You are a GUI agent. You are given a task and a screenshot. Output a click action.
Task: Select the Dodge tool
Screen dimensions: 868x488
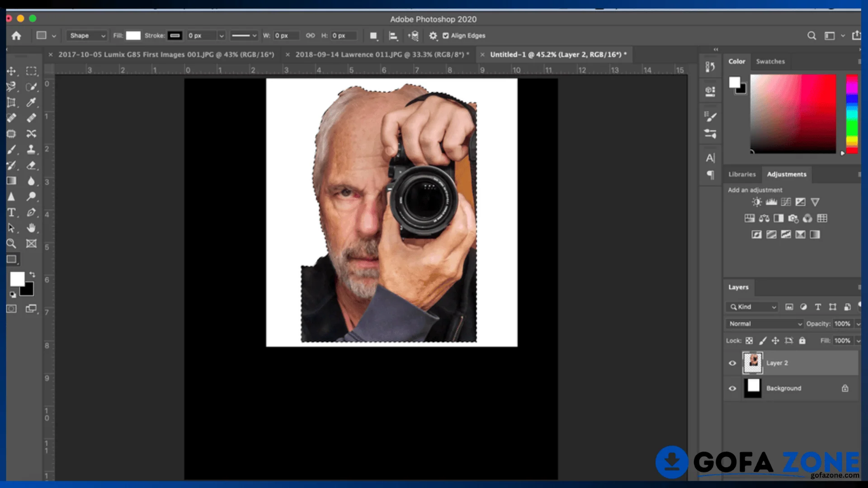point(31,197)
